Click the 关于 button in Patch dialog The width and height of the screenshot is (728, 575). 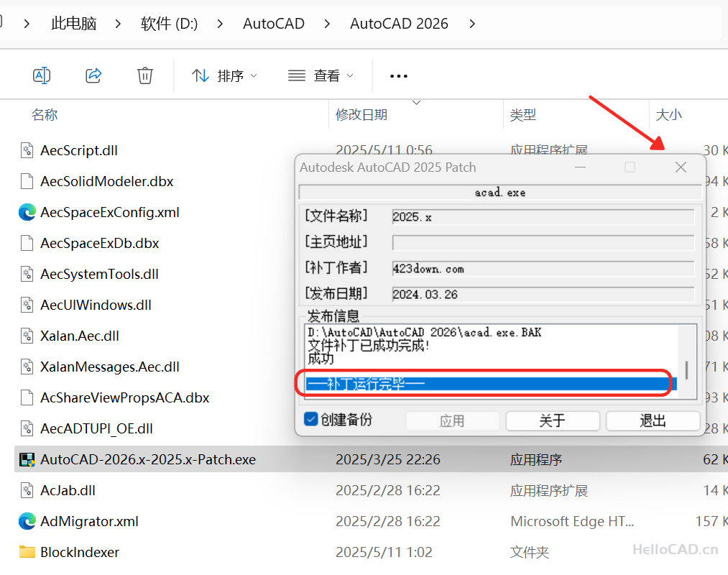pos(553,420)
